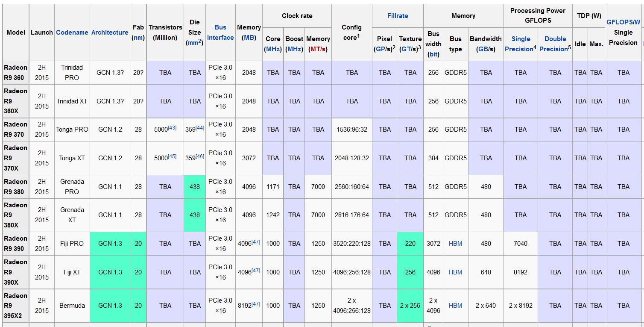
Task: Click the MHz link under Boost
Action: click(x=294, y=49)
